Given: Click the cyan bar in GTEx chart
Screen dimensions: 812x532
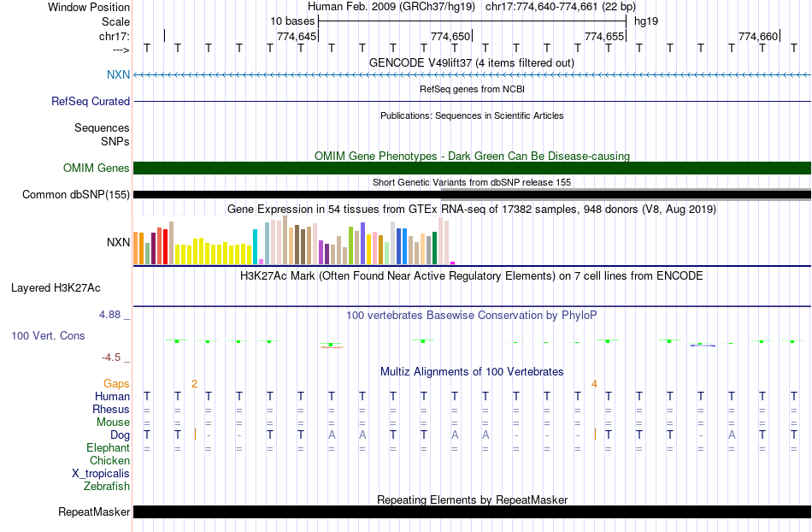Looking at the screenshot, I should (x=255, y=246).
